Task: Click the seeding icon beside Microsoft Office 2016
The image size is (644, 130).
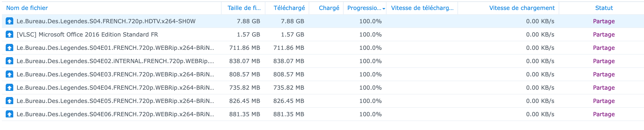Action: [9, 34]
